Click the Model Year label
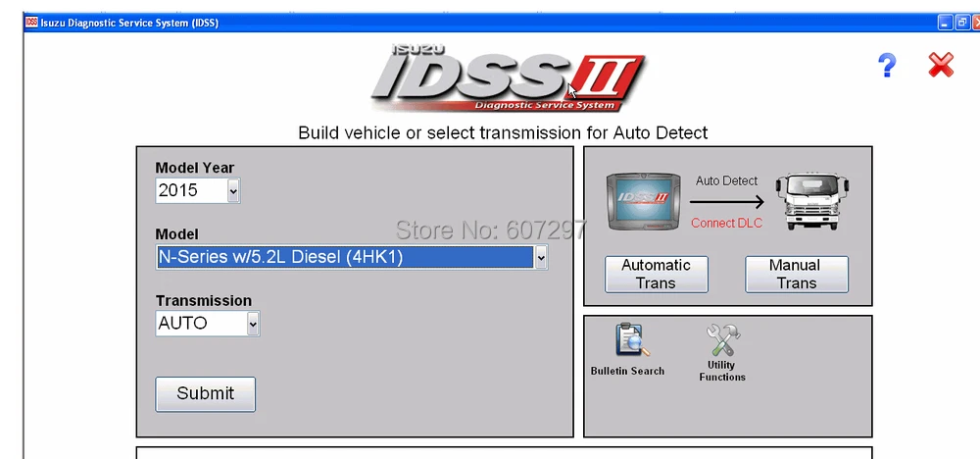This screenshot has width=980, height=459. click(195, 168)
